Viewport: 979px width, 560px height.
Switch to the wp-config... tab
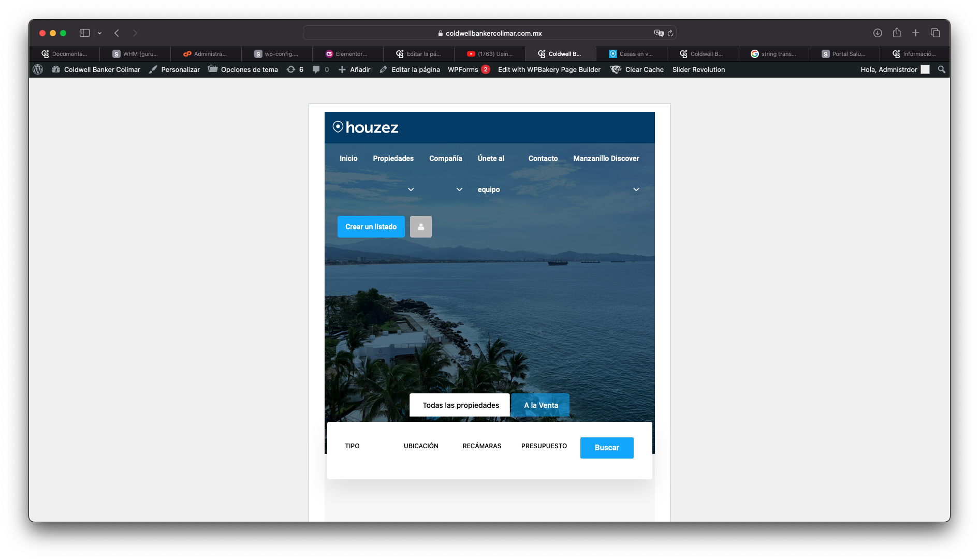point(277,54)
